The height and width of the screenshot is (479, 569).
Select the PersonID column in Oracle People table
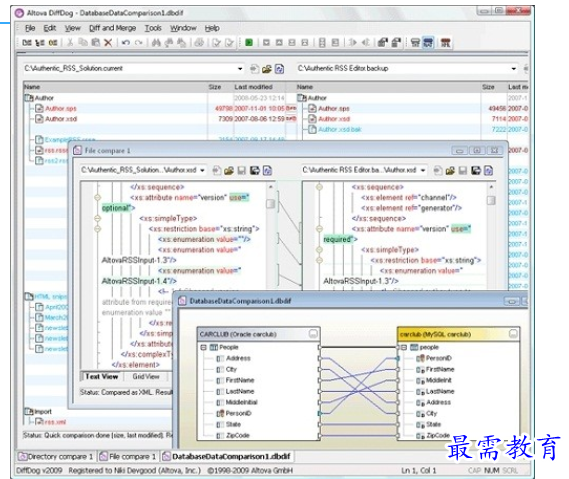coord(238,413)
